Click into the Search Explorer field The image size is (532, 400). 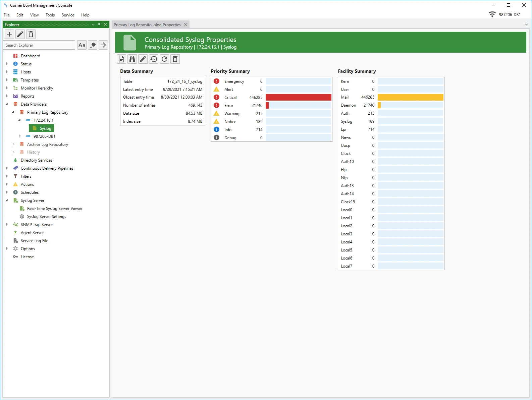point(39,45)
